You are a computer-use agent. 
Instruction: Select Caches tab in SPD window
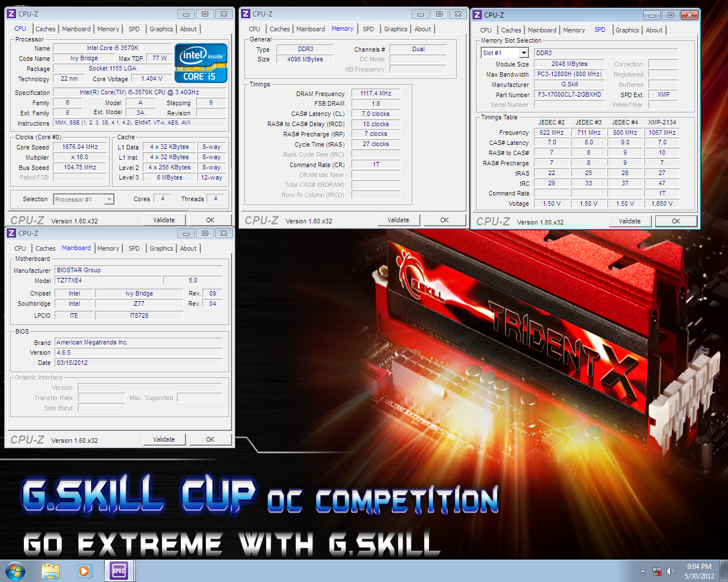pos(511,30)
